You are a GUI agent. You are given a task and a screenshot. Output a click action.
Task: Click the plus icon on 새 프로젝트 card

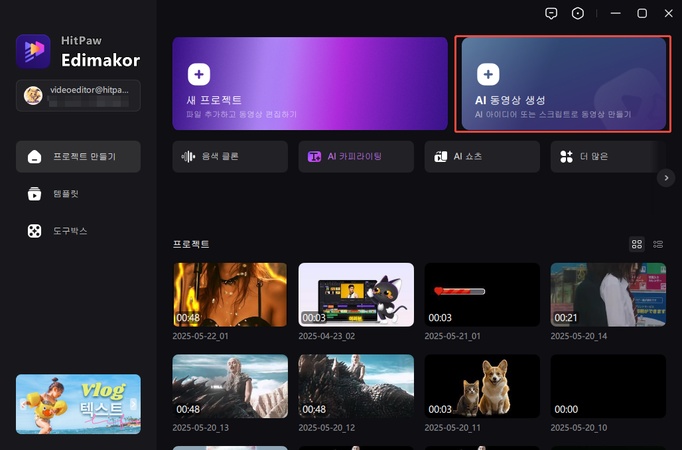click(199, 74)
